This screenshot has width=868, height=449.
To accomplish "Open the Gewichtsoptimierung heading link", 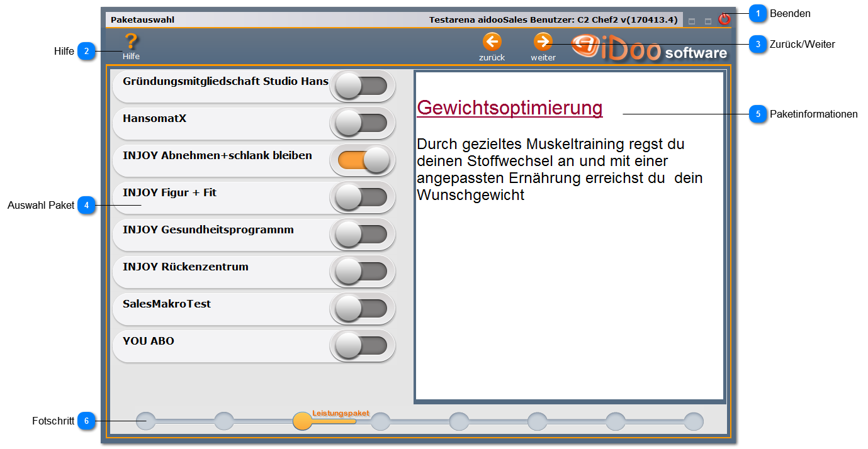I will [x=510, y=108].
